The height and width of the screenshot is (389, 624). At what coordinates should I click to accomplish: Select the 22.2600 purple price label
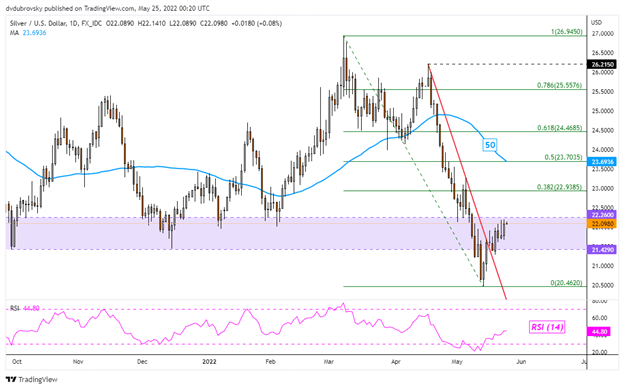pos(603,215)
